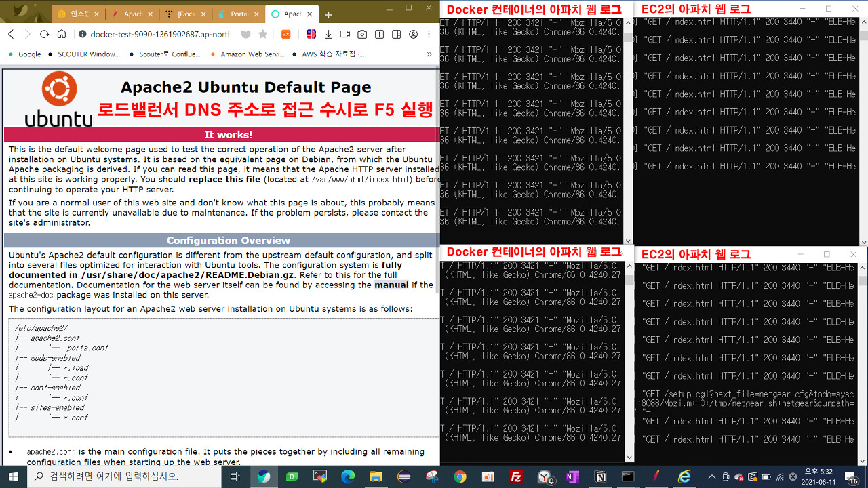This screenshot has width=868, height=488.
Task: Click scrollbar thumb in lower EC2 log window
Action: pos(863,281)
